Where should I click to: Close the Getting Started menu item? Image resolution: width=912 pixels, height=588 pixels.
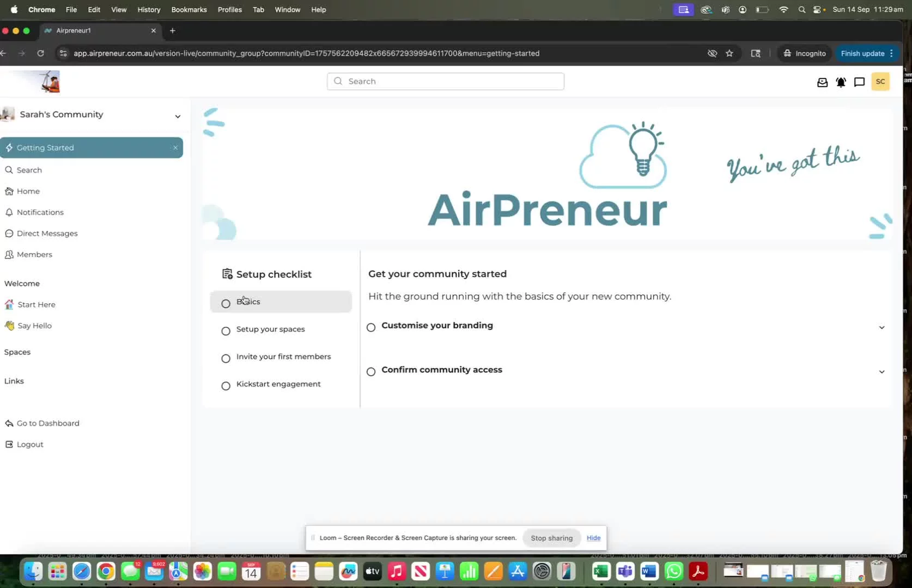(175, 148)
